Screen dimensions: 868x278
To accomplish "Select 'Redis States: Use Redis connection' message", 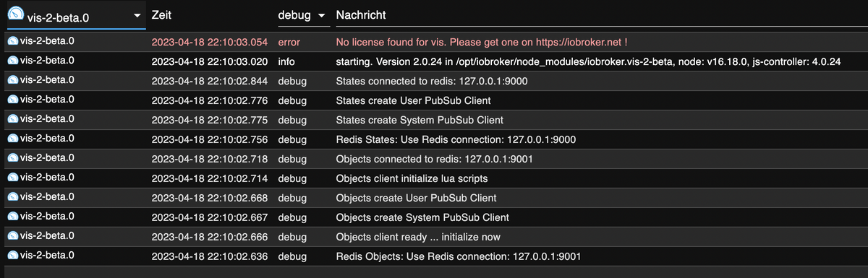I will click(456, 139).
